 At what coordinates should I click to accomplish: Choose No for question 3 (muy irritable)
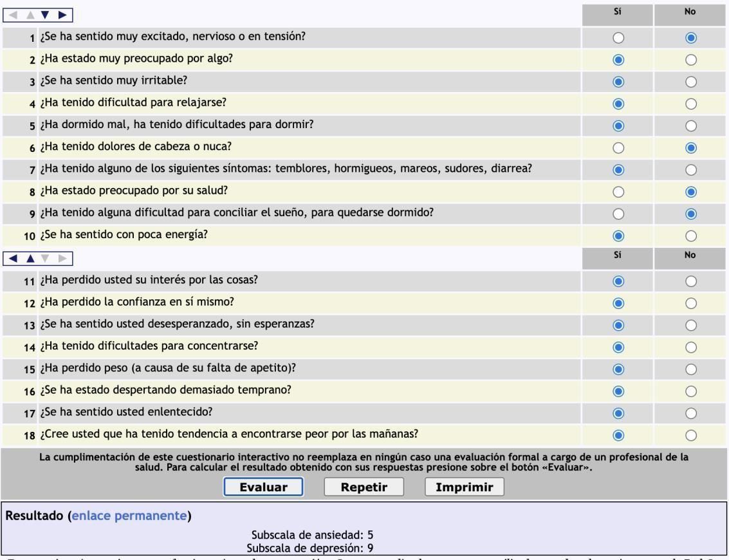(691, 82)
